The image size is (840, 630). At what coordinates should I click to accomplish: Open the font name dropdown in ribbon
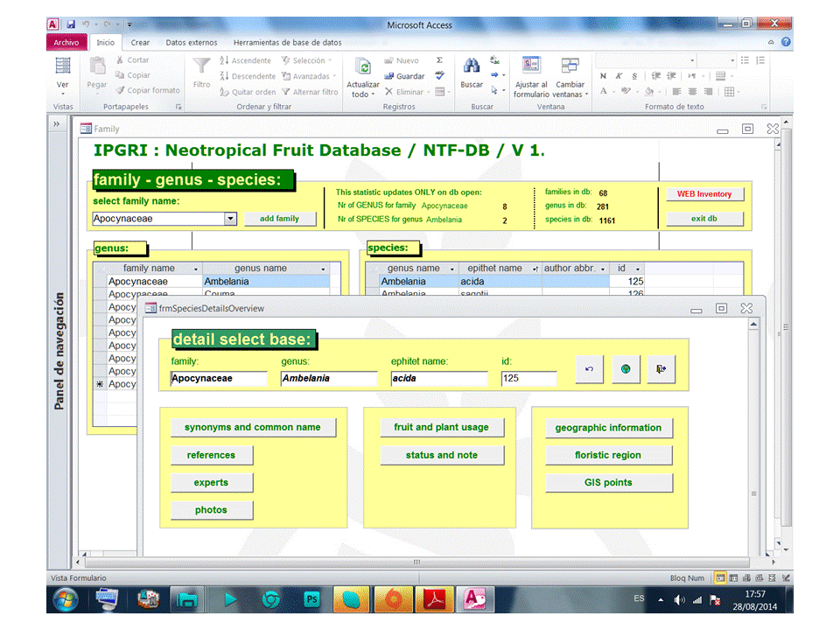[x=692, y=60]
